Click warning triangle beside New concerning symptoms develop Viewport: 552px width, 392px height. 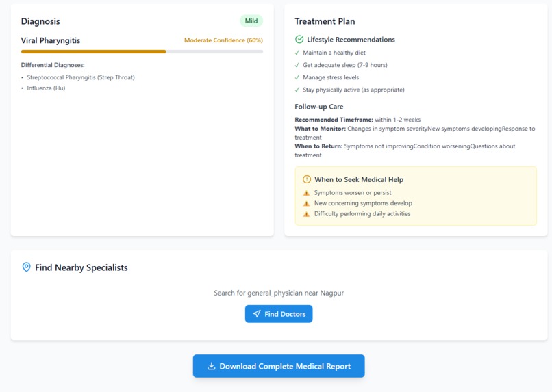306,204
